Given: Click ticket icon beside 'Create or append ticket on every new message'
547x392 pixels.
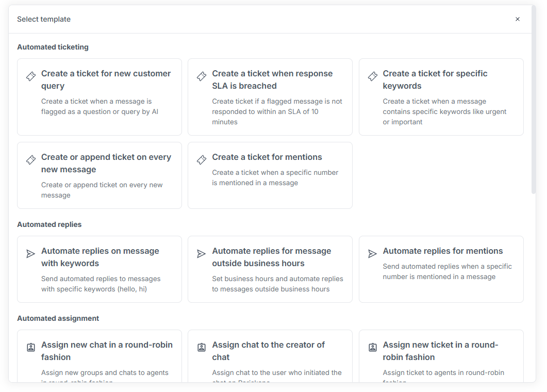Looking at the screenshot, I should [x=31, y=160].
